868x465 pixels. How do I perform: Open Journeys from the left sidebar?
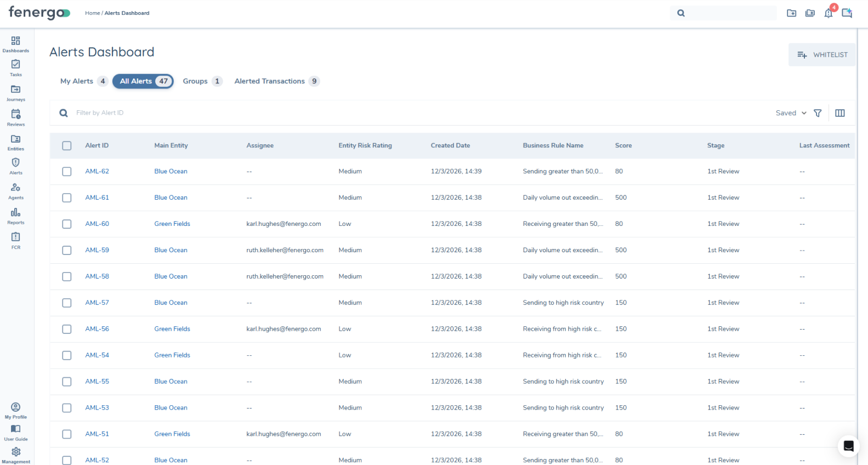[15, 93]
